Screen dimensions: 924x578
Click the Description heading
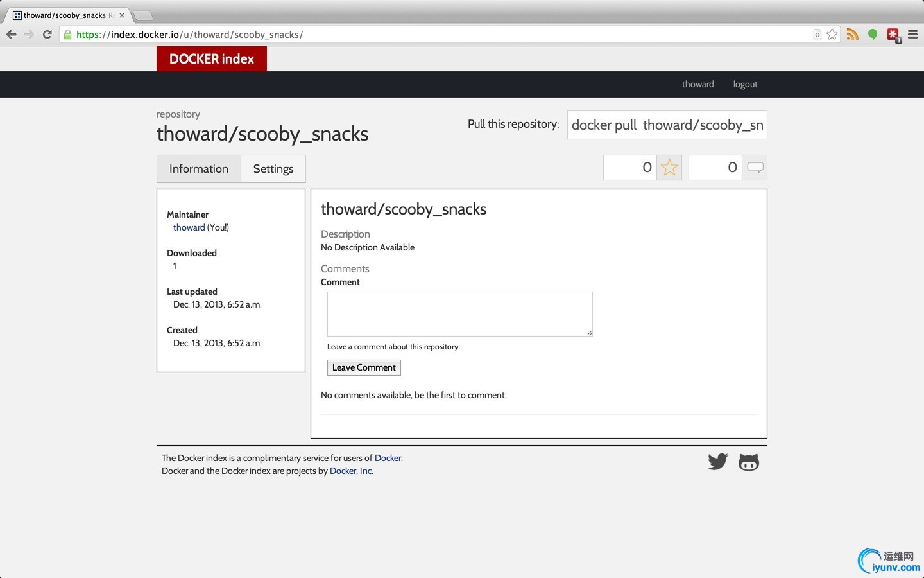pyautogui.click(x=345, y=234)
